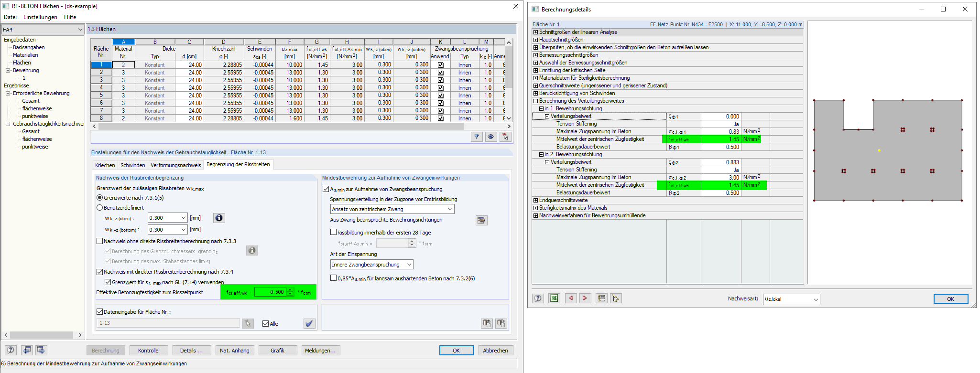Click the tree structure icon in Berechnungsdetails

point(616,298)
